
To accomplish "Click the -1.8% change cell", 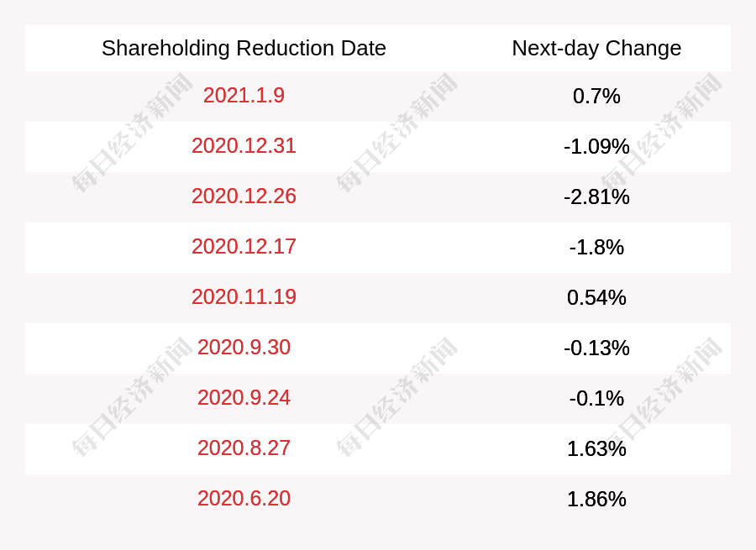I will point(596,248).
